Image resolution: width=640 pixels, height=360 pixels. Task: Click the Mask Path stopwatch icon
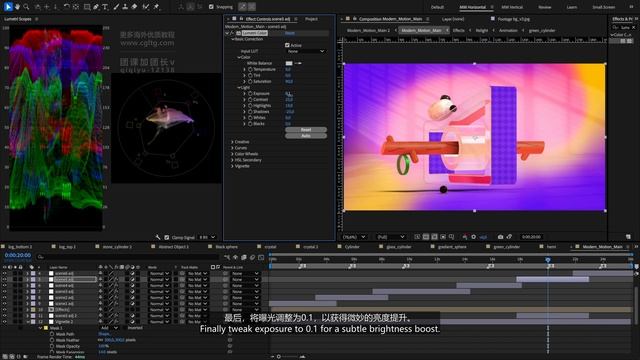tap(52, 334)
